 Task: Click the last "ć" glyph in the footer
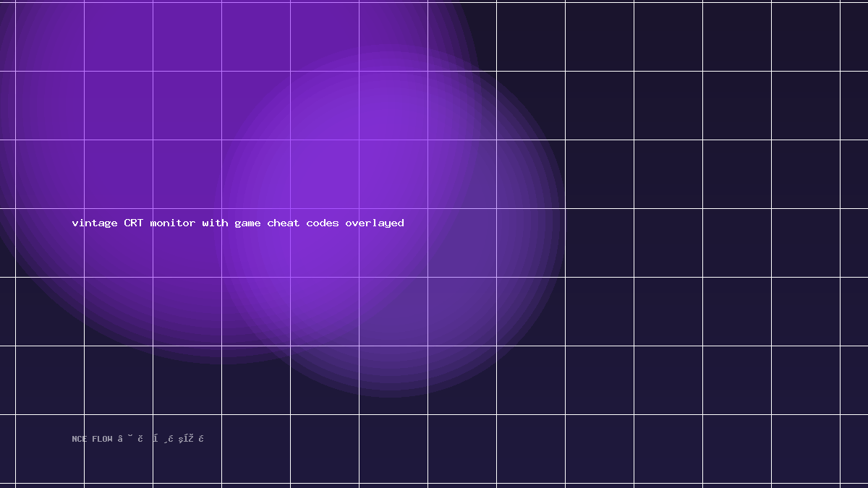[x=201, y=438]
